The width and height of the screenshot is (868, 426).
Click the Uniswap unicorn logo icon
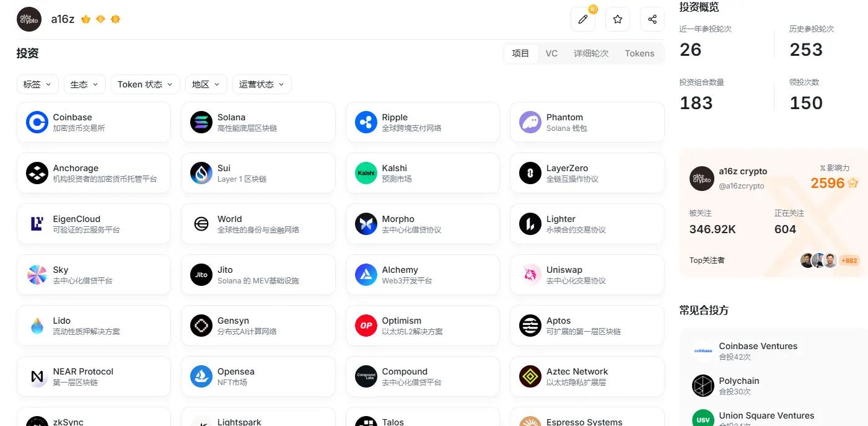pos(530,275)
